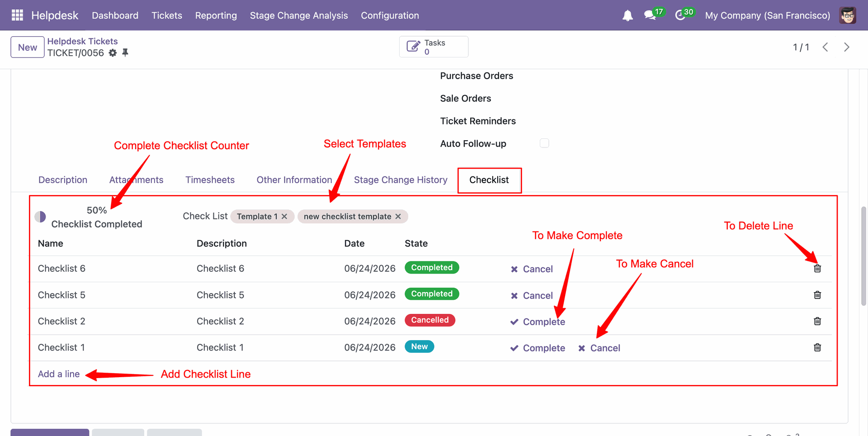Open the Reporting menu
This screenshot has height=436, width=868.
216,15
